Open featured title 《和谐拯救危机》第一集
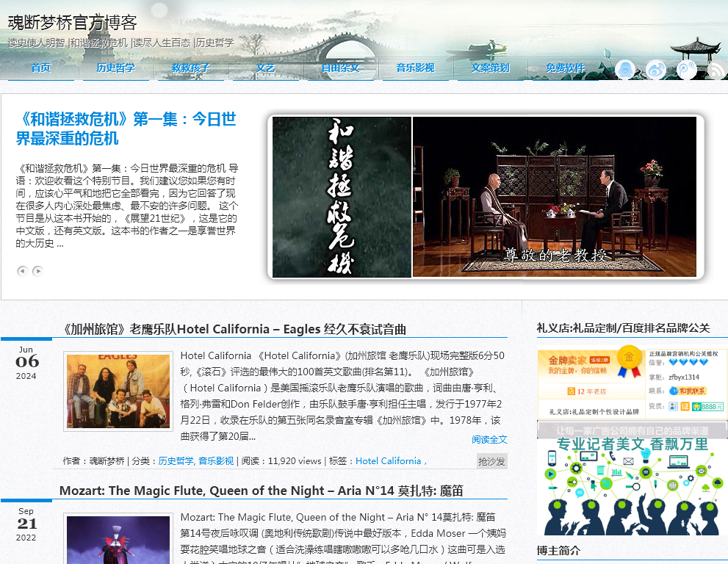728x564 pixels. pyautogui.click(x=126, y=129)
